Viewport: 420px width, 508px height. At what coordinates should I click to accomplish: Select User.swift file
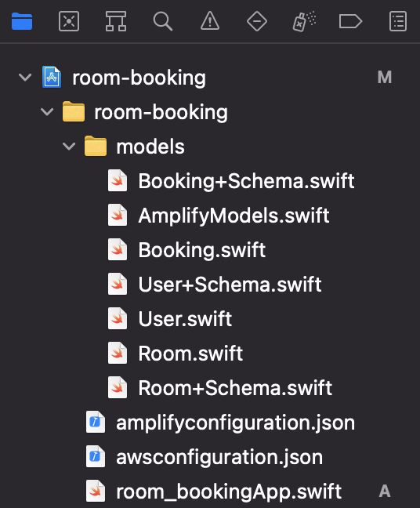[x=185, y=319]
